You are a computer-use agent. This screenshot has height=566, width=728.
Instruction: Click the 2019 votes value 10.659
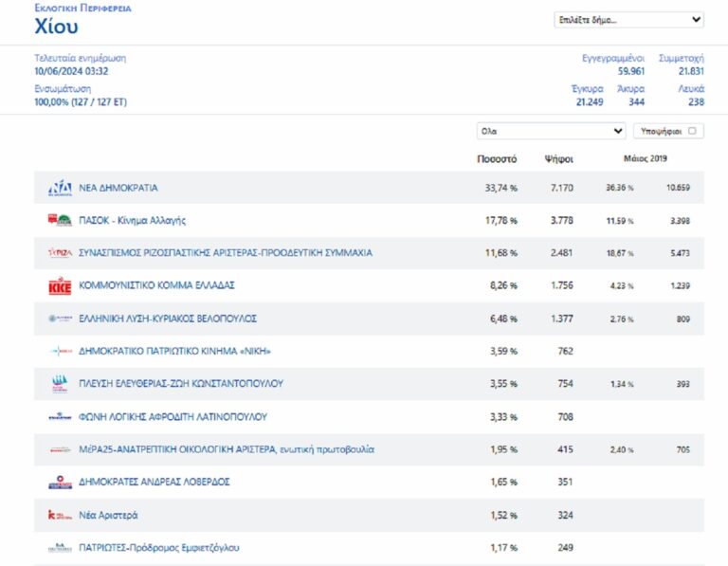pyautogui.click(x=678, y=188)
